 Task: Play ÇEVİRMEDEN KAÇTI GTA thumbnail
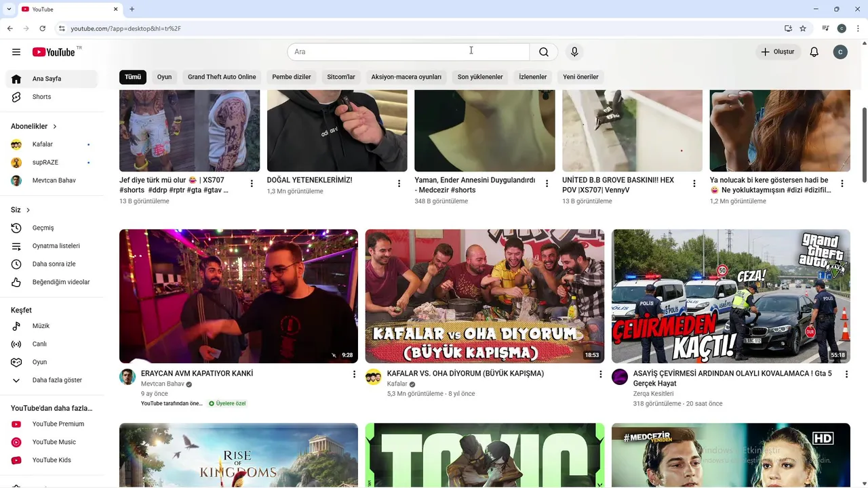click(x=731, y=296)
